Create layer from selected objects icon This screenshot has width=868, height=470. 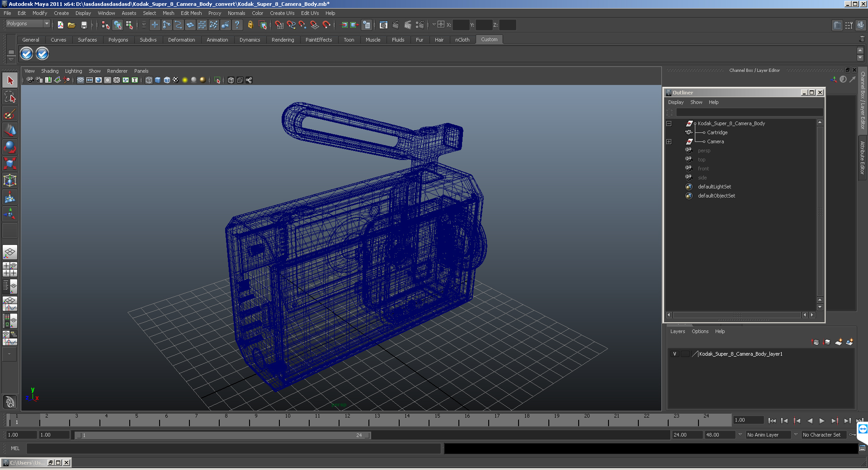[849, 342]
